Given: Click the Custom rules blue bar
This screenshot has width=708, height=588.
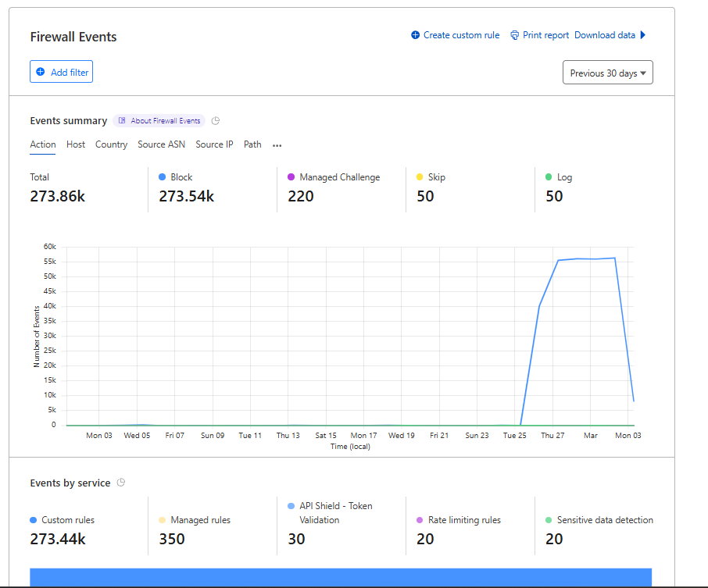Looking at the screenshot, I should point(341,577).
